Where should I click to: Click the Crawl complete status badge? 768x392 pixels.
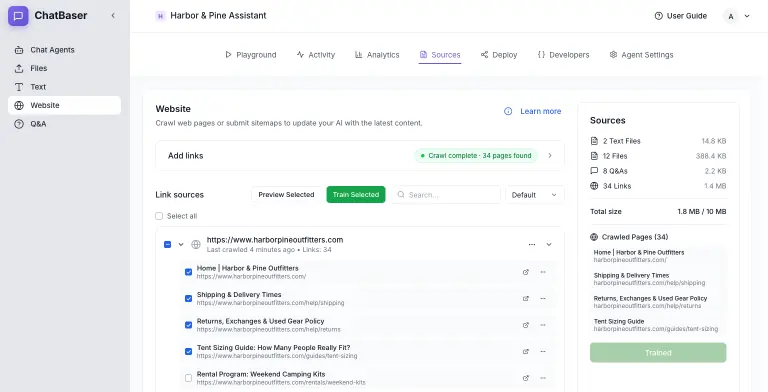coord(476,155)
